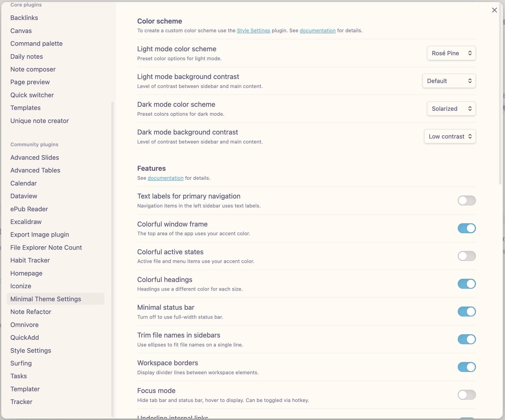Open Light mode color scheme dropdown

point(451,53)
